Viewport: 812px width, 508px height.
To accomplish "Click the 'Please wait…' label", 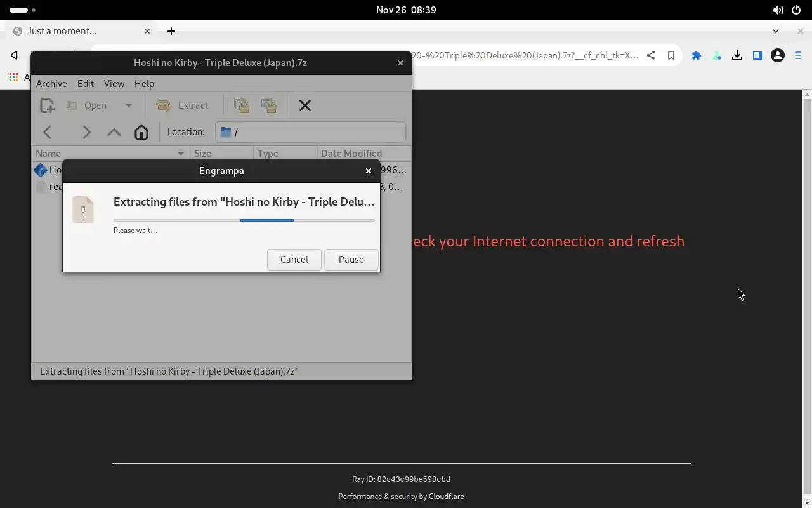I will (135, 230).
